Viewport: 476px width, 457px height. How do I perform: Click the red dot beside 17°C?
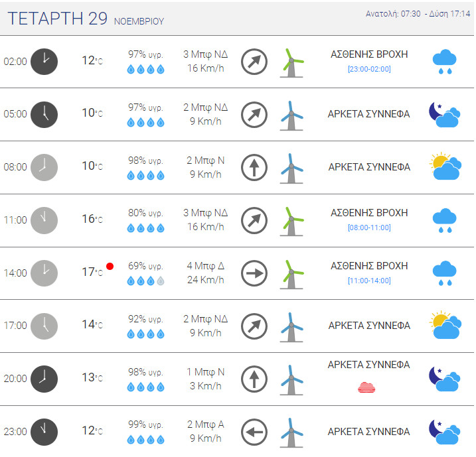click(110, 266)
